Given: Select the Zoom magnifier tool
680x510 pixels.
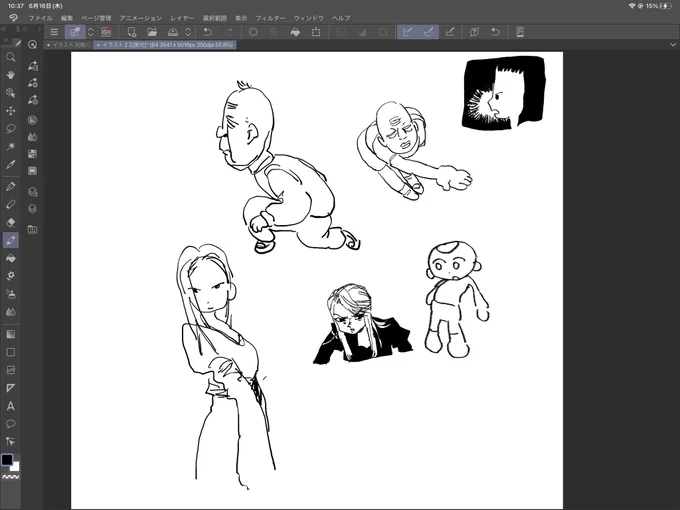Looking at the screenshot, I should (x=11, y=57).
